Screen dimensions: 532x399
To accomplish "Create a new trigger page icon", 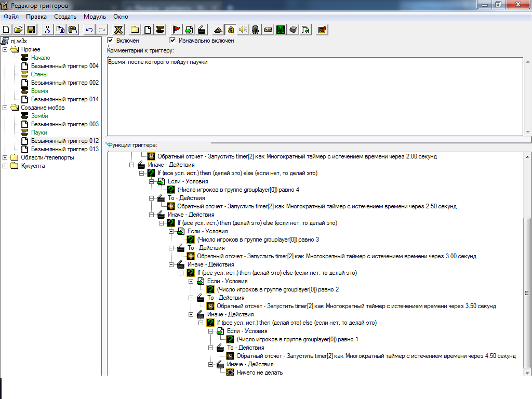I will [148, 30].
